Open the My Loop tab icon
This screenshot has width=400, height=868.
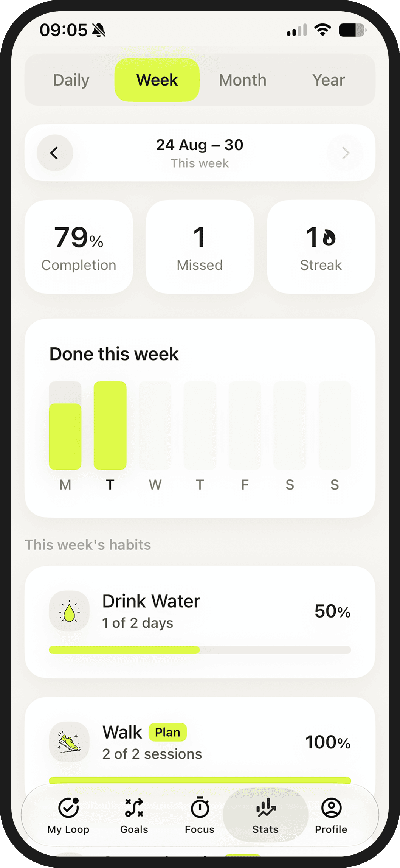click(68, 807)
